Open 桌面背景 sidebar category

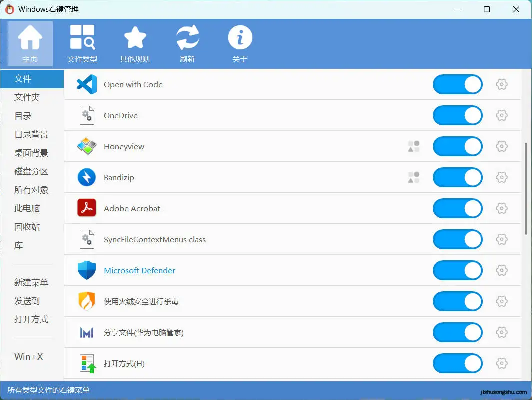pyautogui.click(x=32, y=153)
